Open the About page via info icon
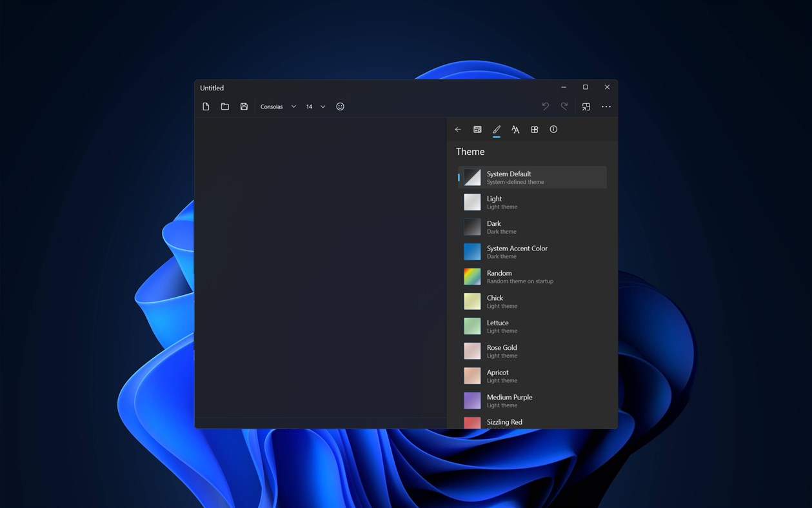Image resolution: width=812 pixels, height=508 pixels. pyautogui.click(x=553, y=129)
